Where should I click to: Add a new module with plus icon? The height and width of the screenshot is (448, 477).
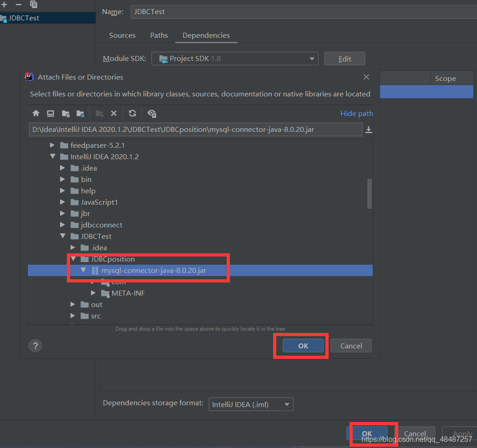coord(4,5)
